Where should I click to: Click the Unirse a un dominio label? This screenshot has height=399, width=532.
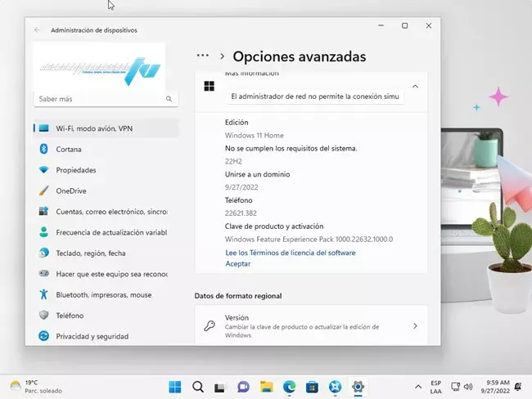click(257, 174)
